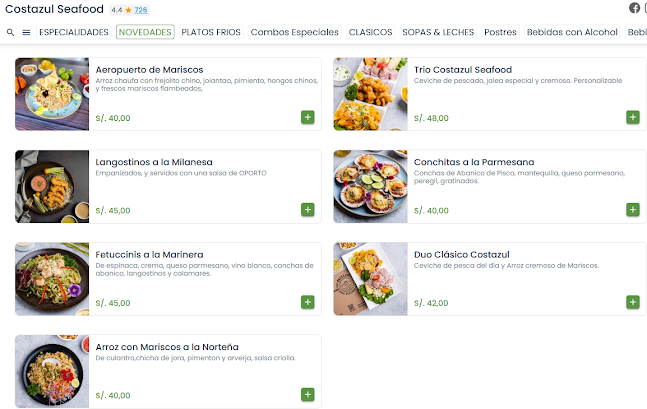The image size is (647, 409).
Task: Click the Langostinos description mentioning salsa de OPORTO
Action: [181, 173]
